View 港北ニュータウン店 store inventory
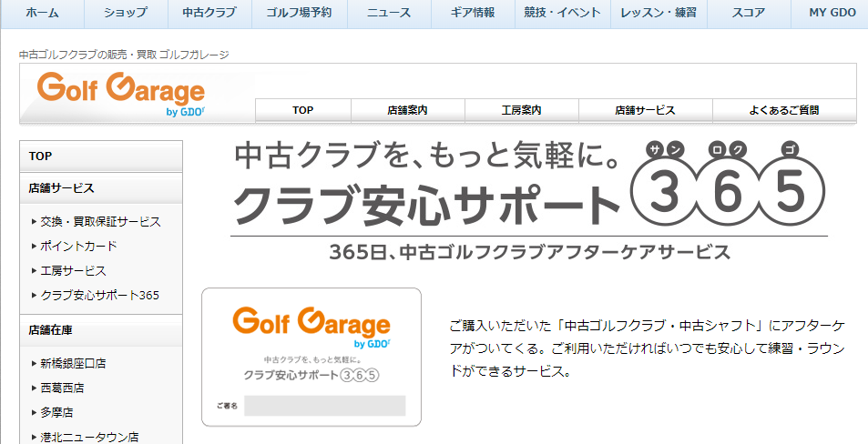This screenshot has height=444, width=868. [x=89, y=437]
